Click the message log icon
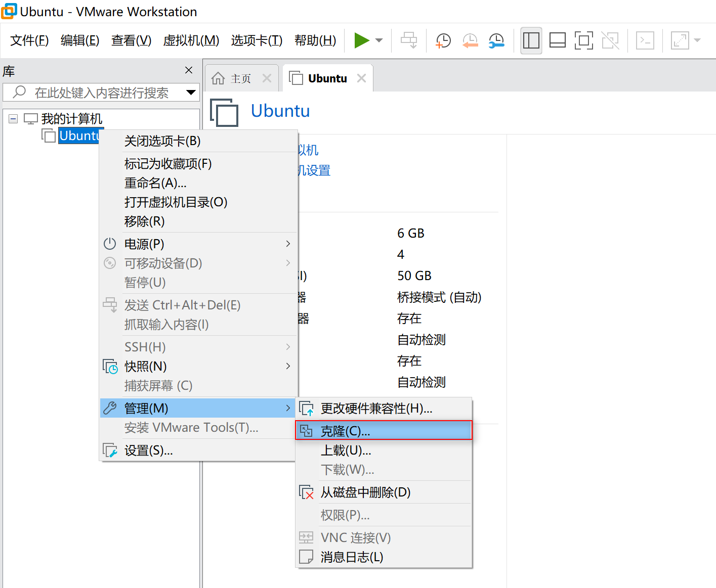Viewport: 716px width, 588px height. (x=306, y=557)
